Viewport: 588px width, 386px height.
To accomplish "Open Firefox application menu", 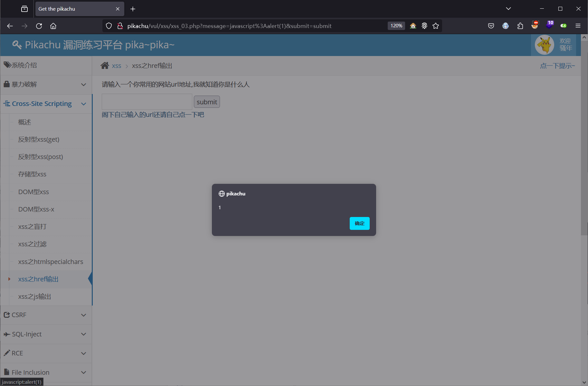I will [578, 26].
